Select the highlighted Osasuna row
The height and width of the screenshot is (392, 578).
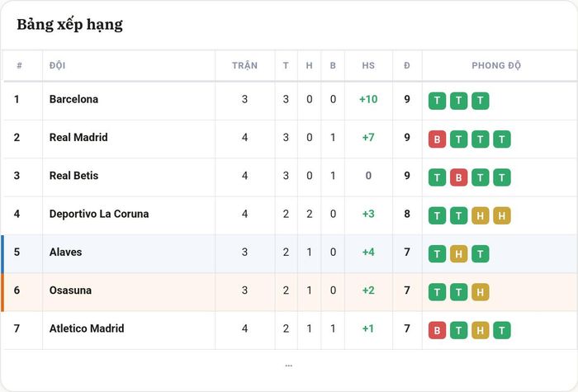[x=289, y=292]
